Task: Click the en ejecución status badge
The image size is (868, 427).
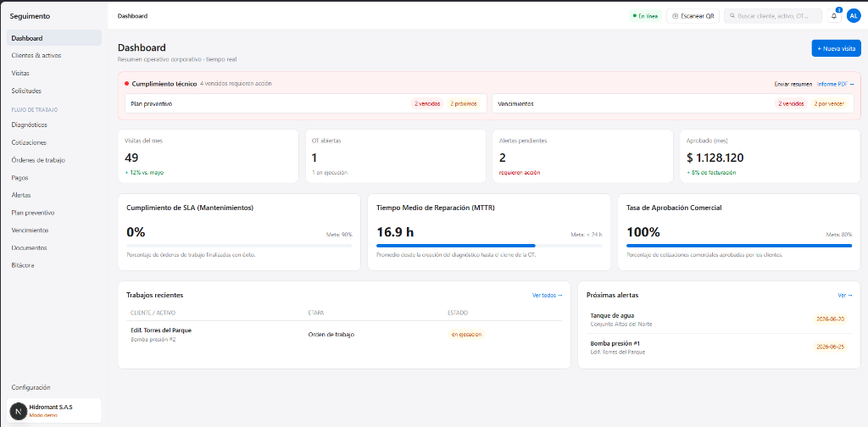Action: 466,335
